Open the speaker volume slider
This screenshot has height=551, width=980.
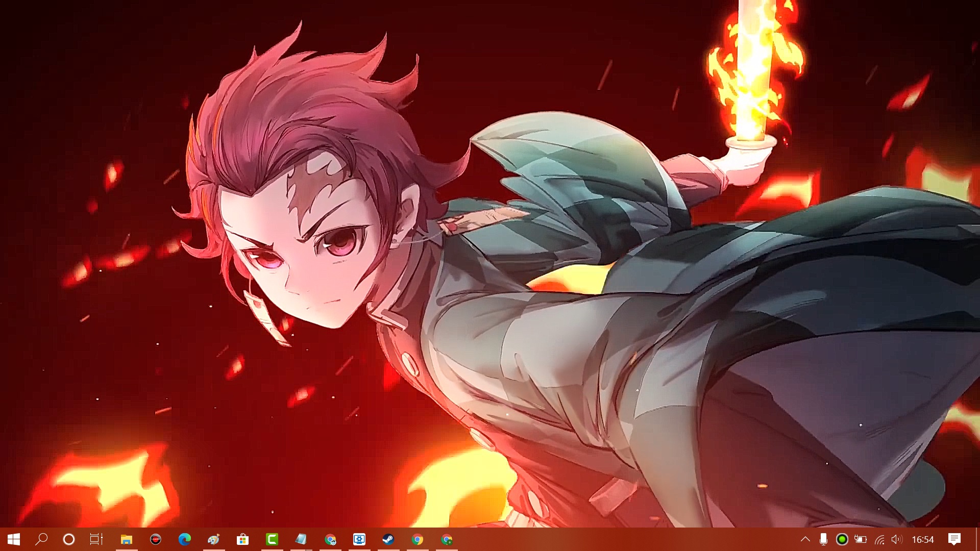coord(897,539)
